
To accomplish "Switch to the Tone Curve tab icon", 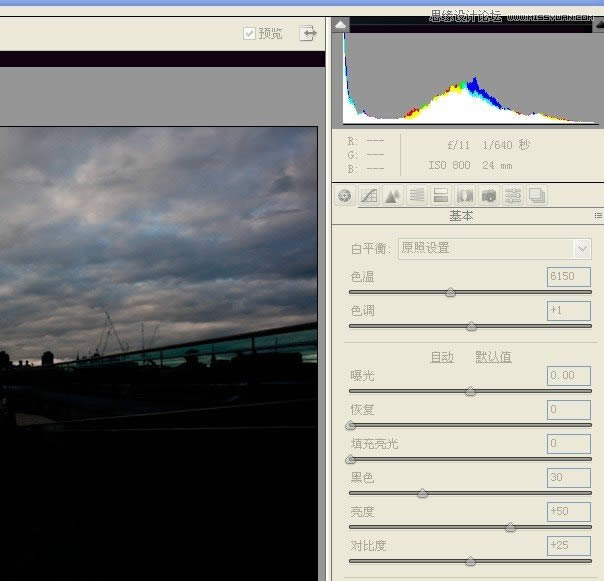I will tap(369, 196).
